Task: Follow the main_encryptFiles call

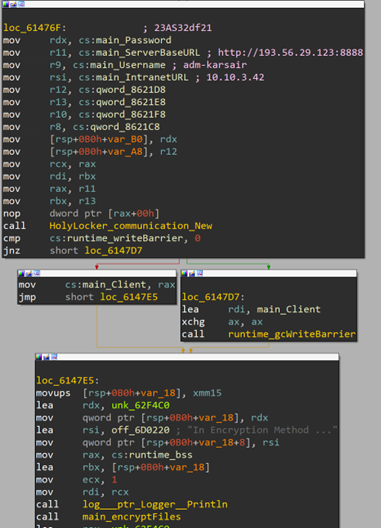Action: 132,517
